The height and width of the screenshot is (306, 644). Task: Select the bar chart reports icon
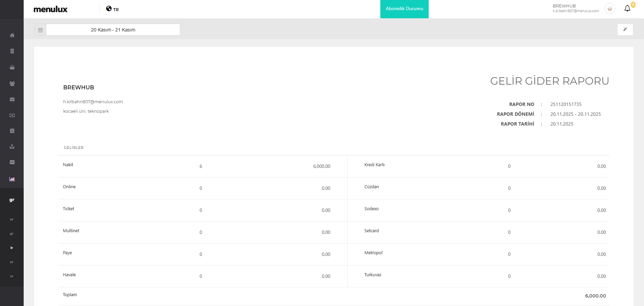12,179
